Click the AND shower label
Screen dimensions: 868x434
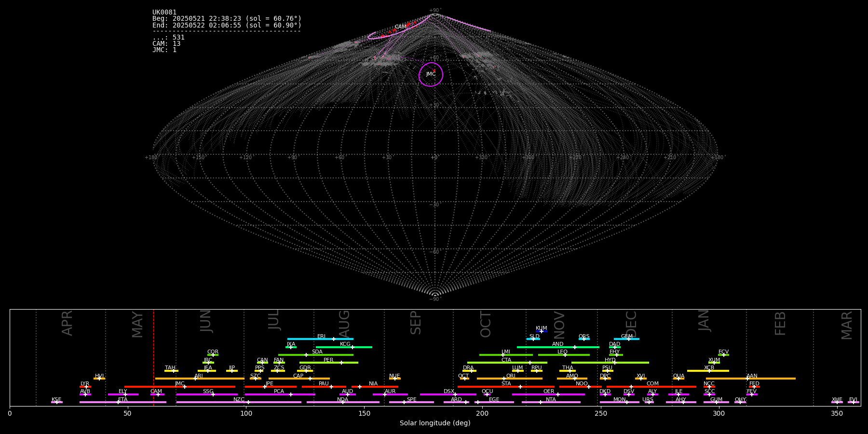tap(557, 344)
